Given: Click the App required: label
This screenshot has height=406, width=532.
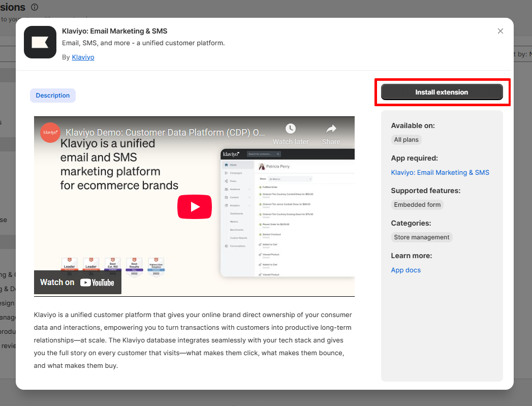Looking at the screenshot, I should coord(414,159).
